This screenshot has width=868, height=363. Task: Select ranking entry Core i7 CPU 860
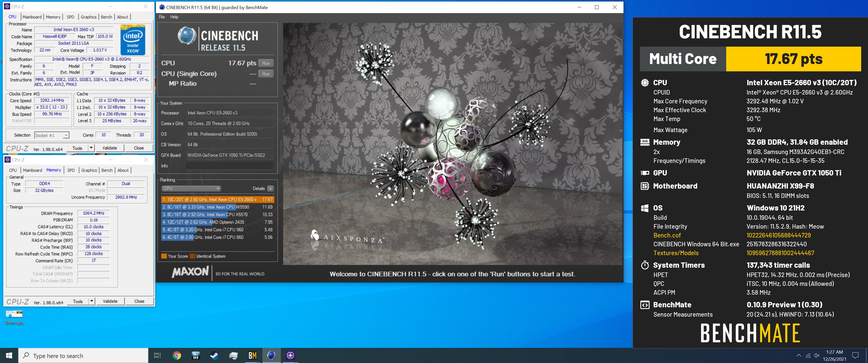pos(218,237)
